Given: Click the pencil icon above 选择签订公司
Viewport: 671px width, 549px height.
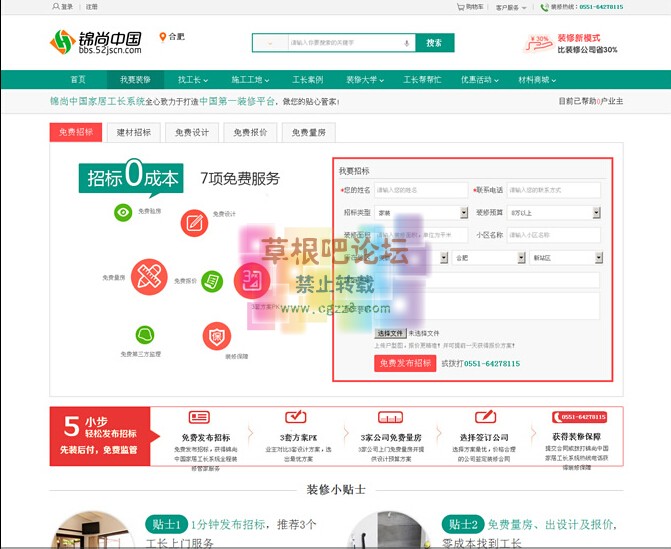Looking at the screenshot, I should click(485, 416).
